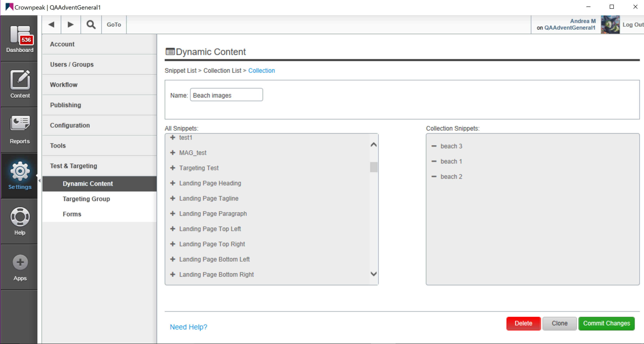Open the Configuration menu item
The height and width of the screenshot is (344, 644).
100,125
